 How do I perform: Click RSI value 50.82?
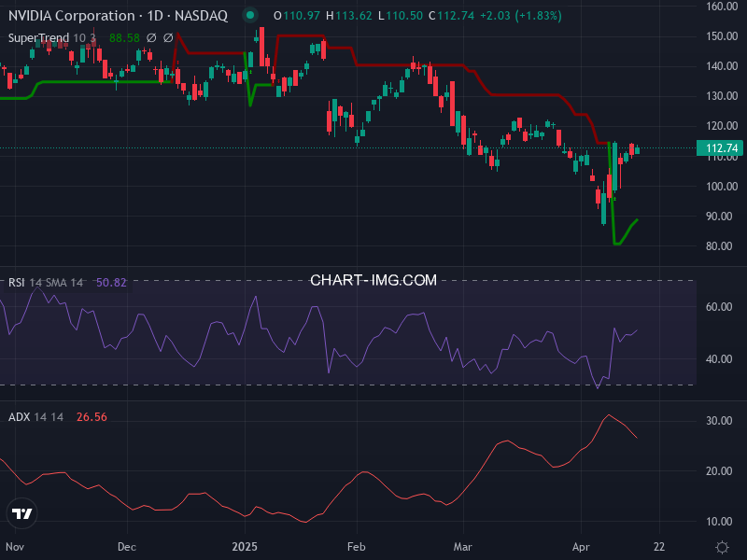click(111, 283)
